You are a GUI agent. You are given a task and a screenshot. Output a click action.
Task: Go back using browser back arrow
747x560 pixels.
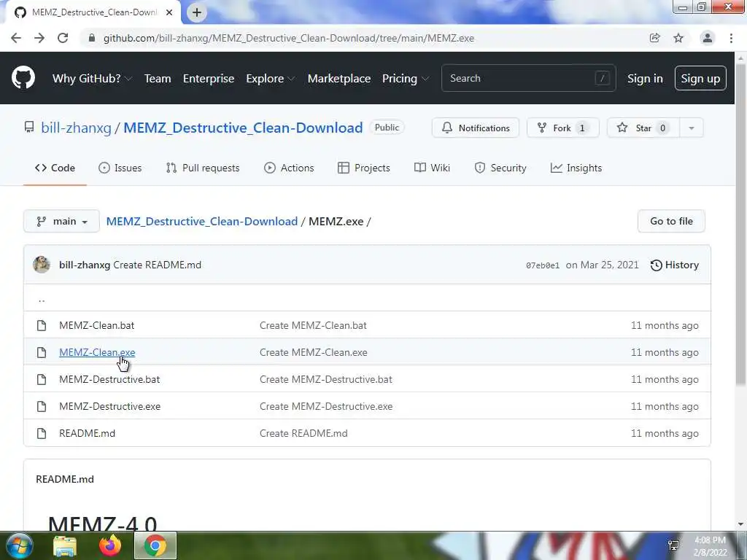click(x=16, y=38)
